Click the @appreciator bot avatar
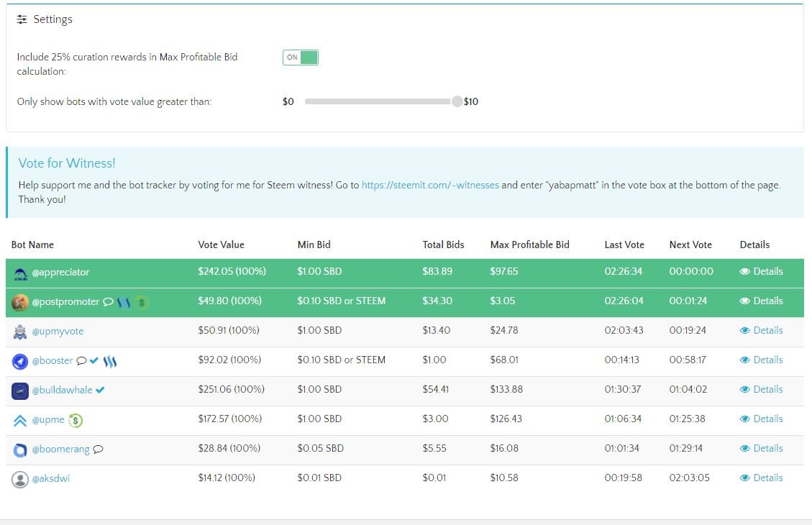 click(20, 273)
